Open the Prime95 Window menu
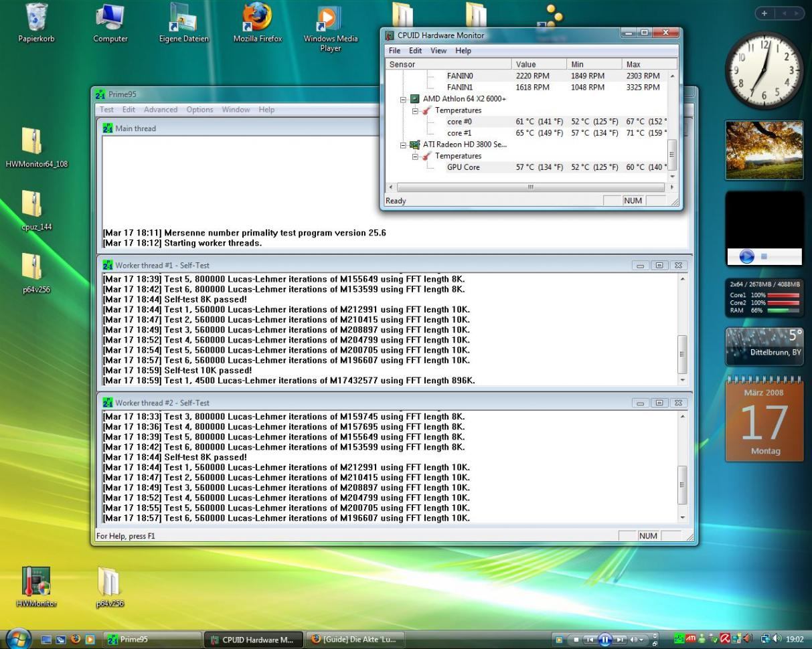Screen dimensions: 812x649 pyautogui.click(x=236, y=110)
